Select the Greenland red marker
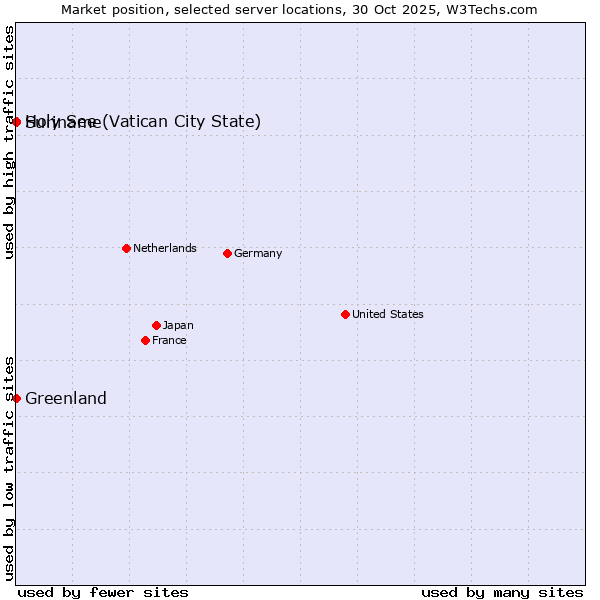 coord(16,398)
